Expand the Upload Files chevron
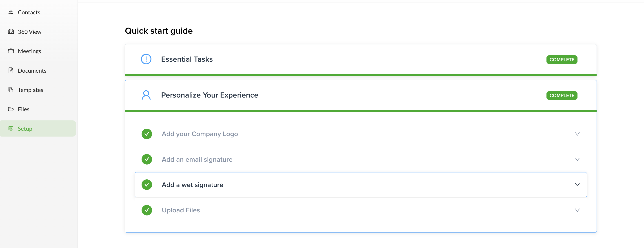 tap(577, 210)
